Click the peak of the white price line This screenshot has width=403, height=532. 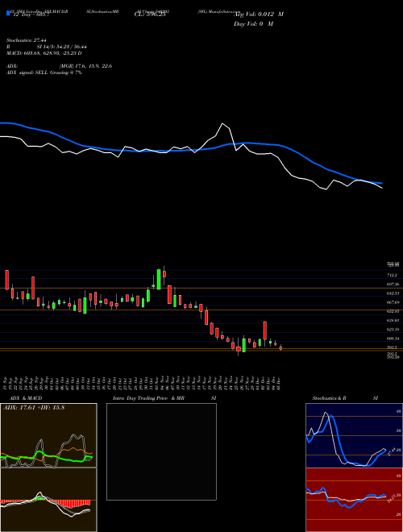222,124
